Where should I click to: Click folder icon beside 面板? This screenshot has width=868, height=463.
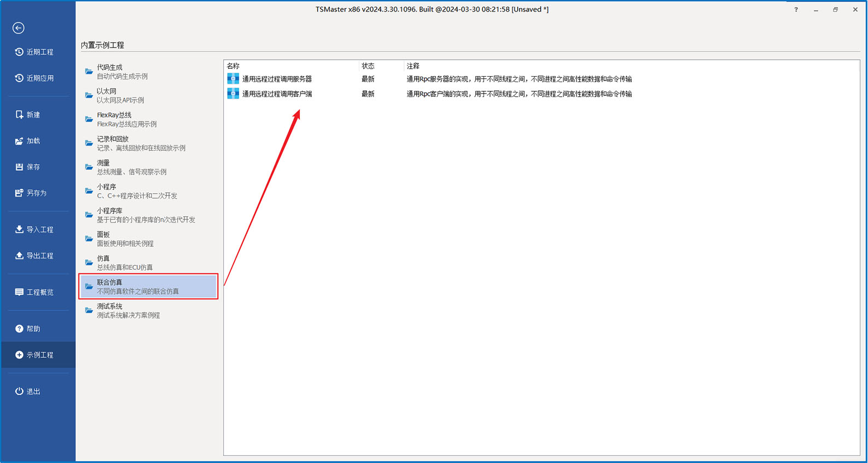[89, 239]
